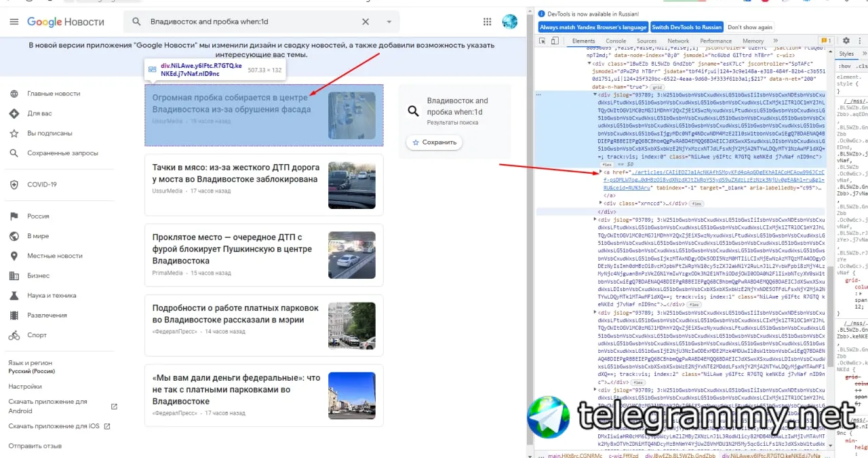Click thumbnail of Мы вам дали деньги article
868x458 pixels.
pos(352,396)
